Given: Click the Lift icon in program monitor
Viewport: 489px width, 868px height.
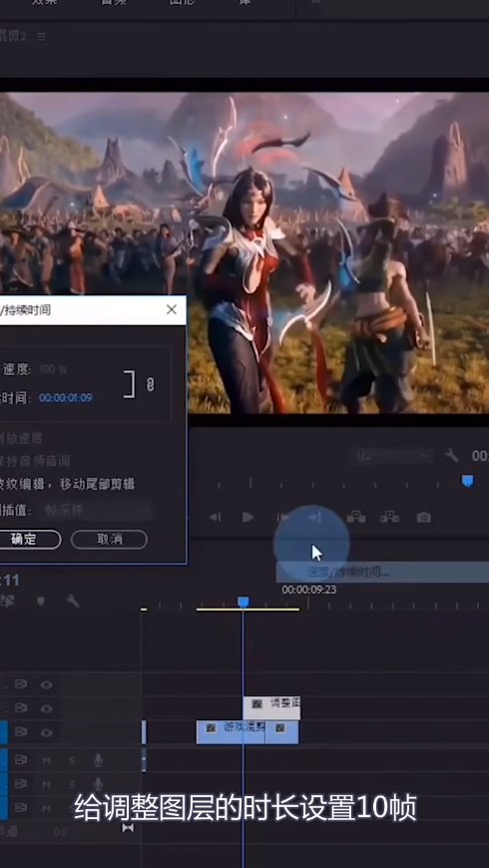Looking at the screenshot, I should 355,517.
